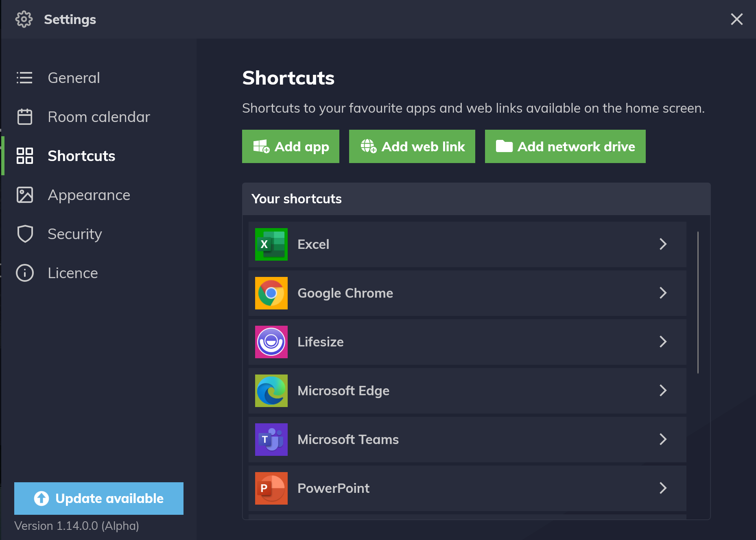Click the Excel app icon
This screenshot has height=540, width=756.
point(271,244)
